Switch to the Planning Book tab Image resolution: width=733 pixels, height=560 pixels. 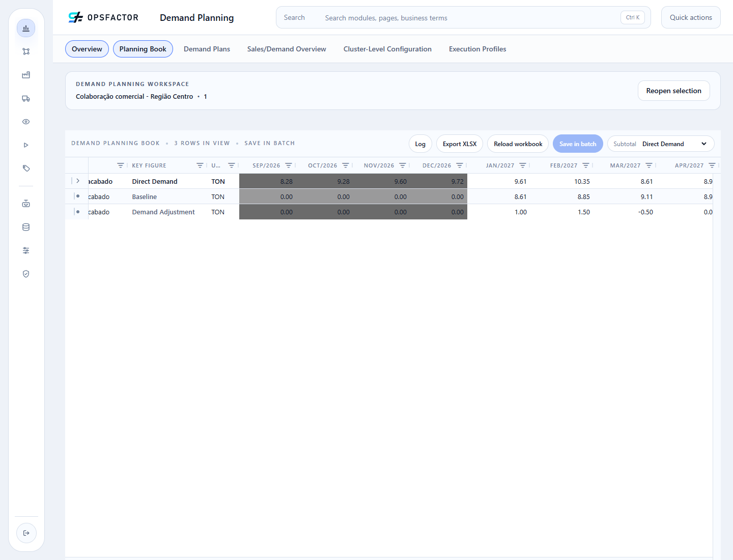coord(143,49)
